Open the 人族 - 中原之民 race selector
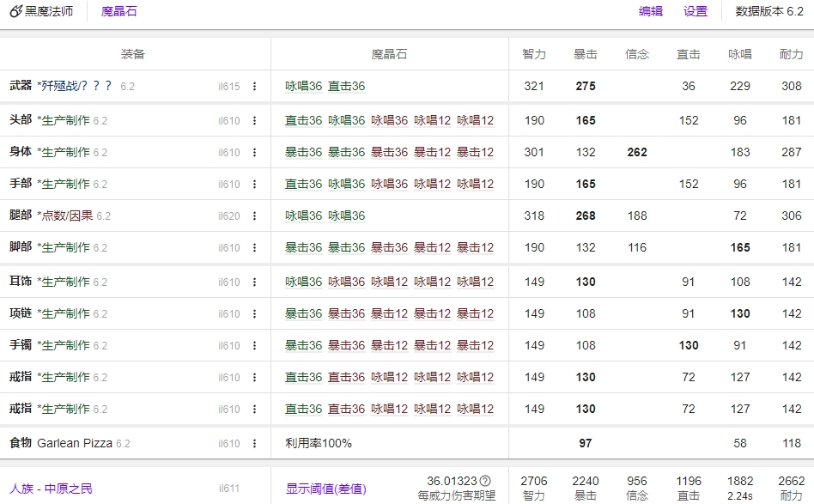The height and width of the screenshot is (504, 814). pos(51,489)
